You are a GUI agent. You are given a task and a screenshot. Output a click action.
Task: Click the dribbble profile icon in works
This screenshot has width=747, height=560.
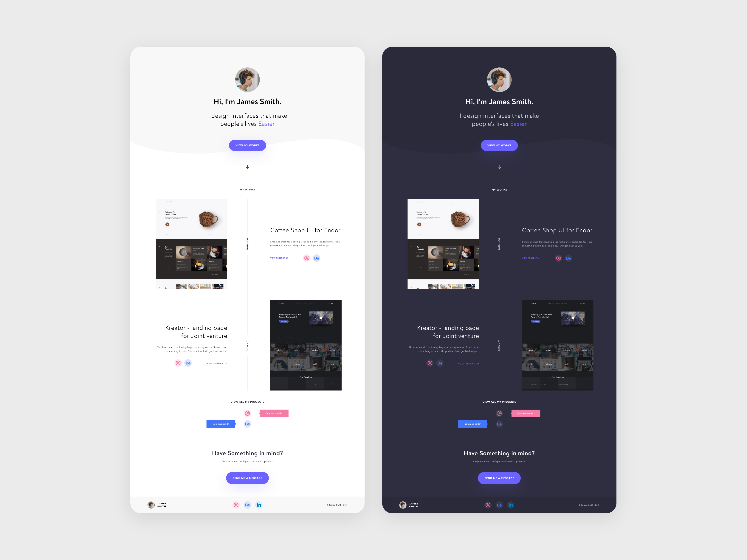(247, 413)
